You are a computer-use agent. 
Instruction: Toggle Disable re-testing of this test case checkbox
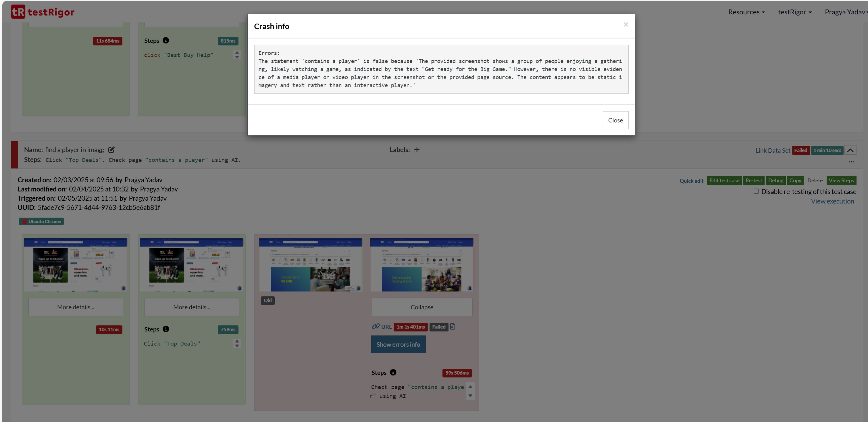point(756,191)
